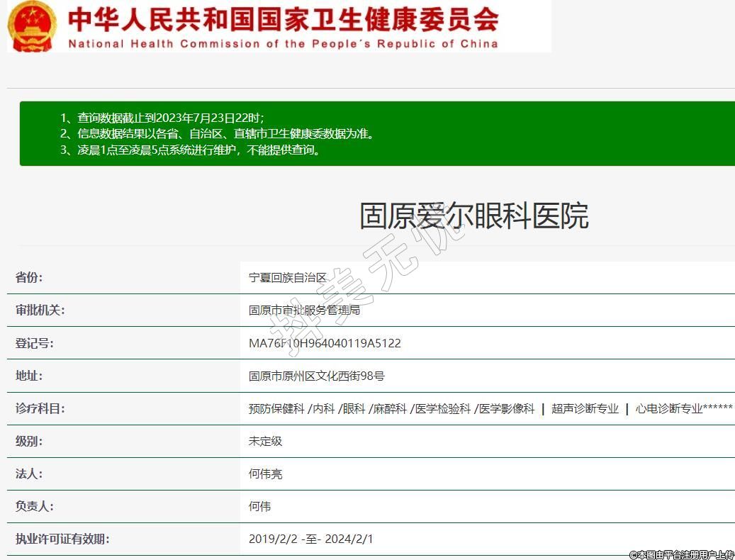Click the English National Health Commission subtitle
The image size is (735, 560).
pyautogui.click(x=283, y=44)
